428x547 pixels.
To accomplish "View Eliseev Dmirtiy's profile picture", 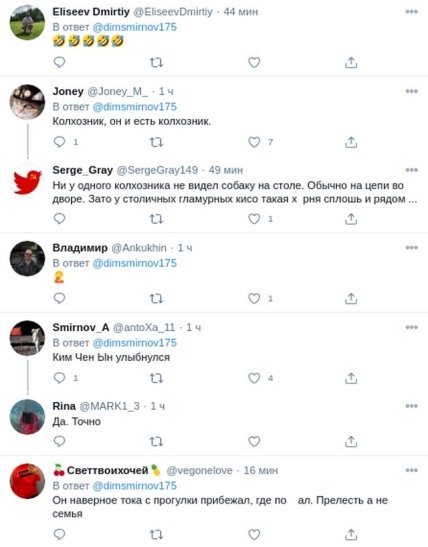I will tap(27, 23).
